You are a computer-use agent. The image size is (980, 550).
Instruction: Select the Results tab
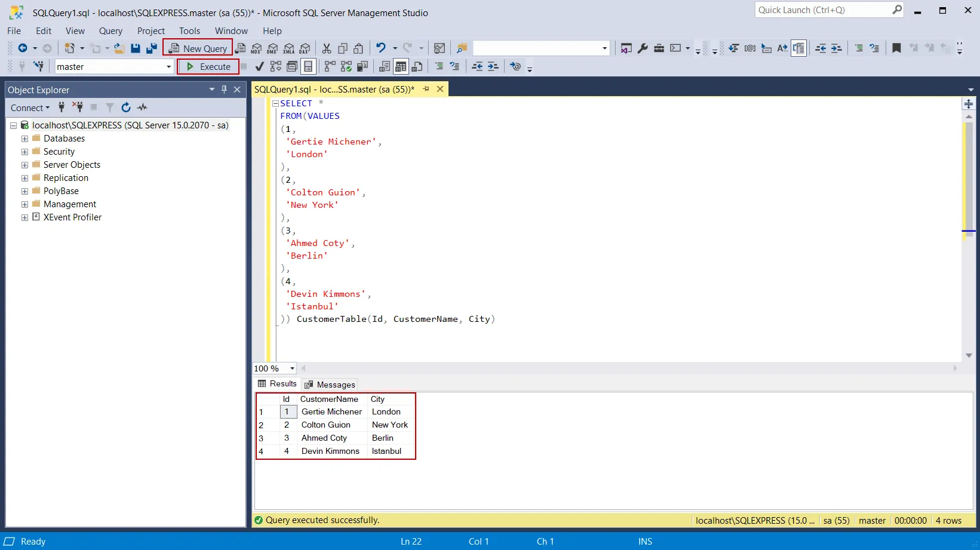coord(277,384)
